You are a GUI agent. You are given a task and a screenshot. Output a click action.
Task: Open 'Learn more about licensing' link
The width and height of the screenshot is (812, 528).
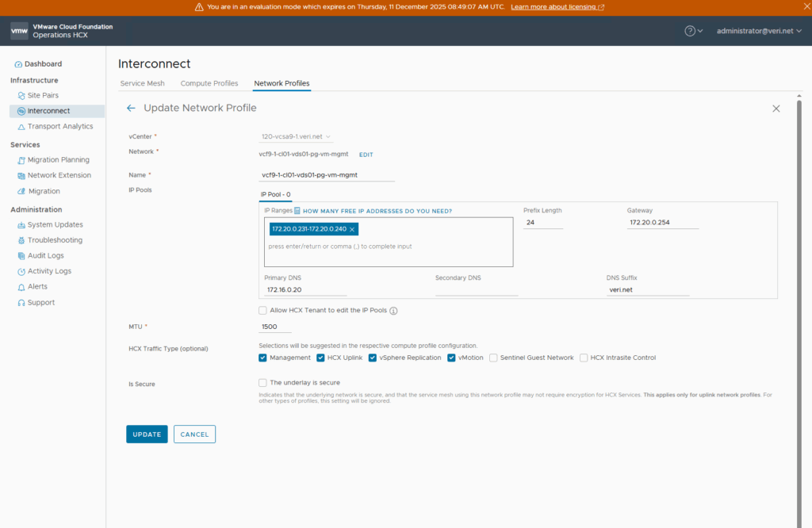(557, 7)
